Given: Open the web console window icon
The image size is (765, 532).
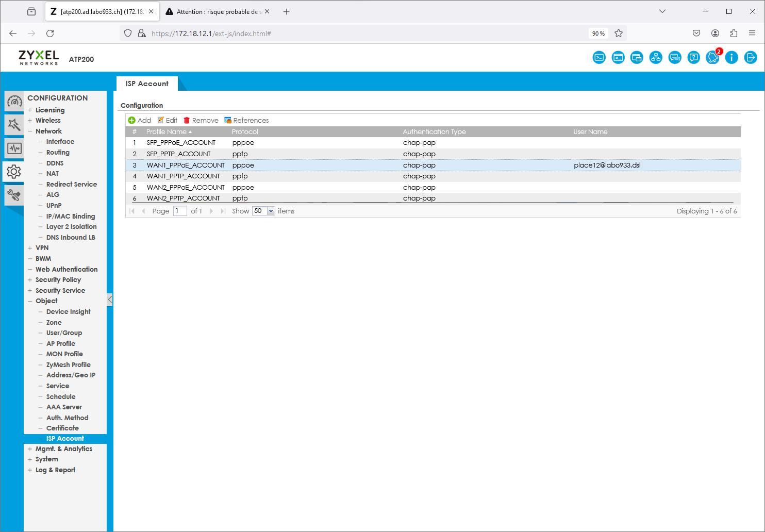Looking at the screenshot, I should click(x=618, y=57).
